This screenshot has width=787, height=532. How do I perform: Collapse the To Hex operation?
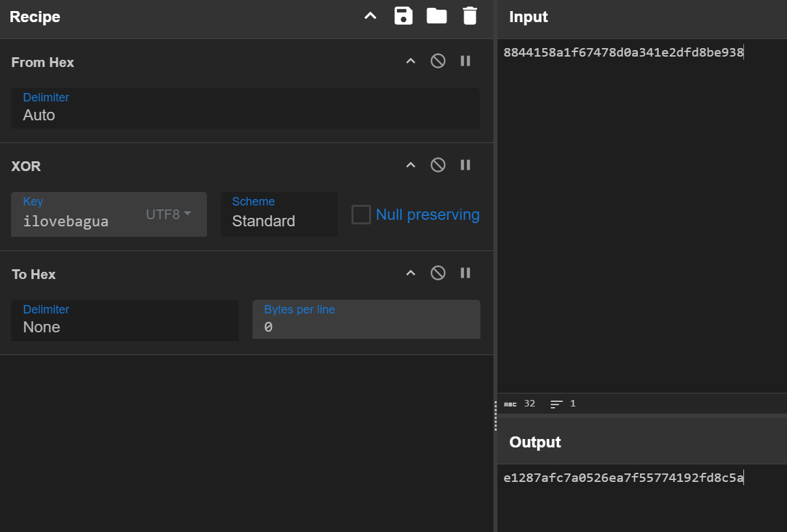pos(411,273)
